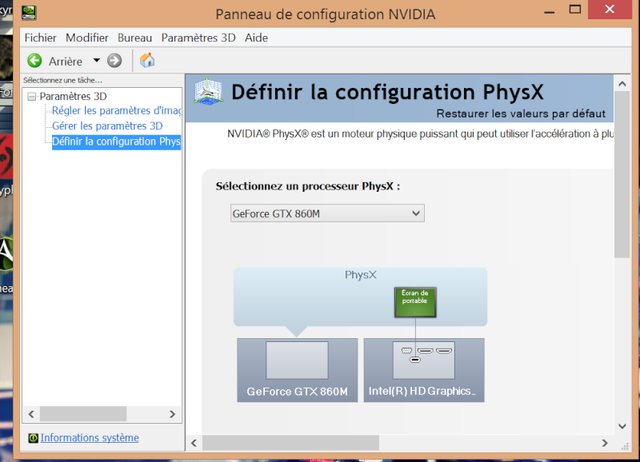Screen dimensions: 640x462
Task: Go to the home page icon
Action: (147, 61)
